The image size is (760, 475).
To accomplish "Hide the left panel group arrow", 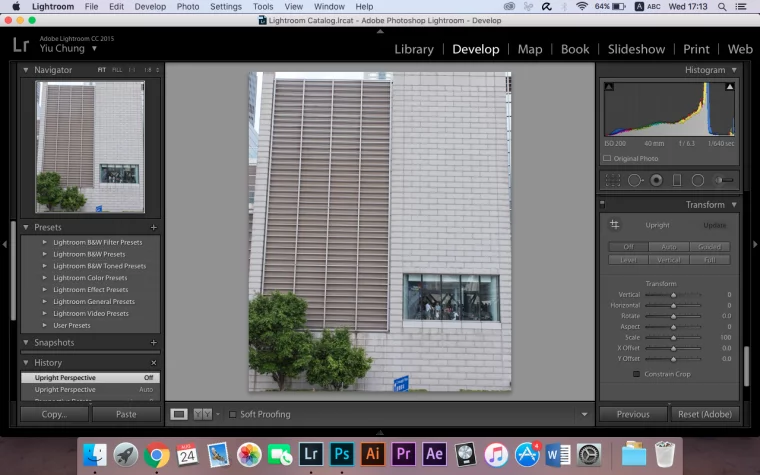I will click(5, 244).
